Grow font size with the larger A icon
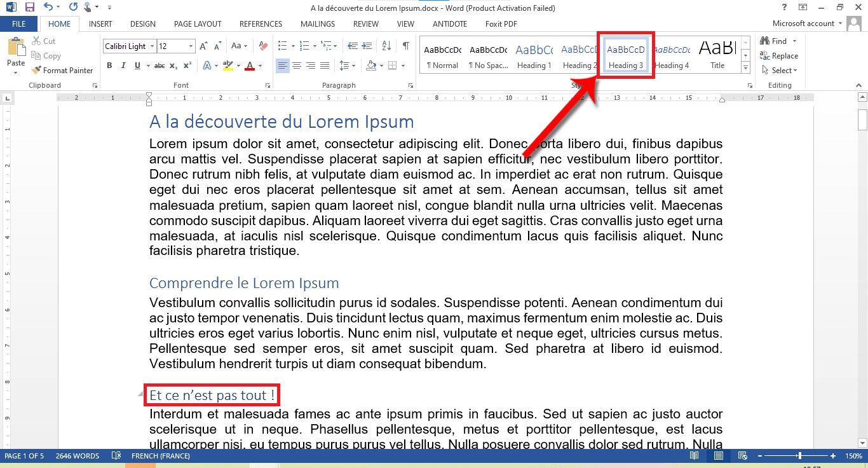868x468 pixels. [x=203, y=46]
